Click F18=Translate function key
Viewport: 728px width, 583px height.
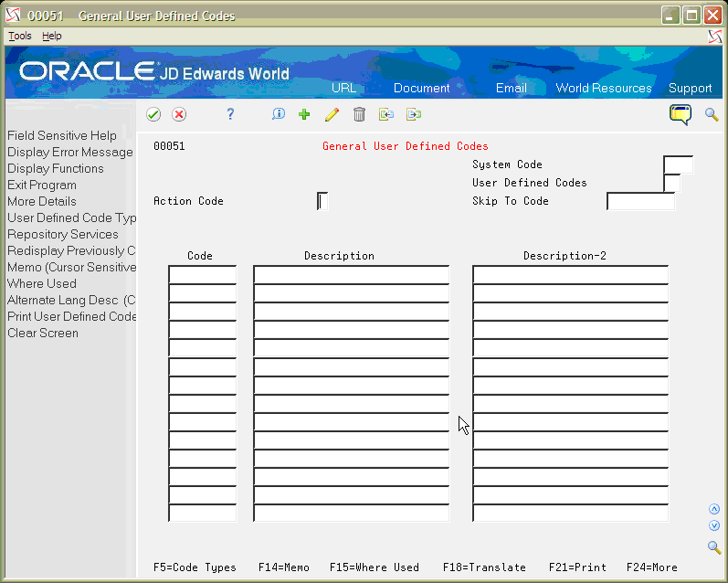click(x=484, y=567)
